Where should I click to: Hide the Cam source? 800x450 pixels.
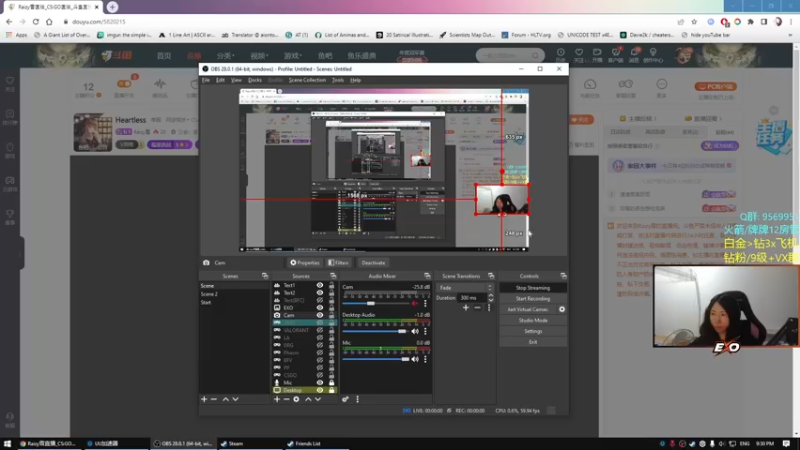click(x=320, y=315)
